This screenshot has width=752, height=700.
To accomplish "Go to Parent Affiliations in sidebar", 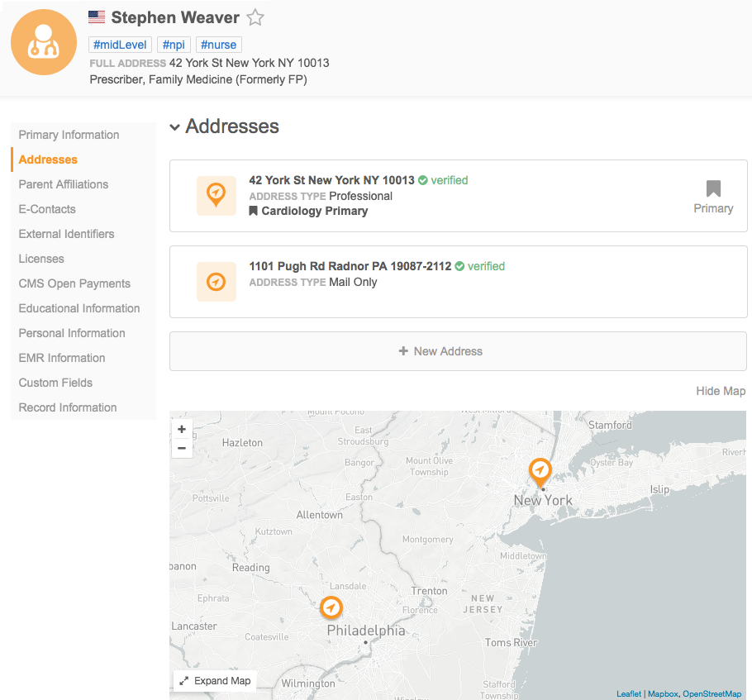I will (x=64, y=184).
